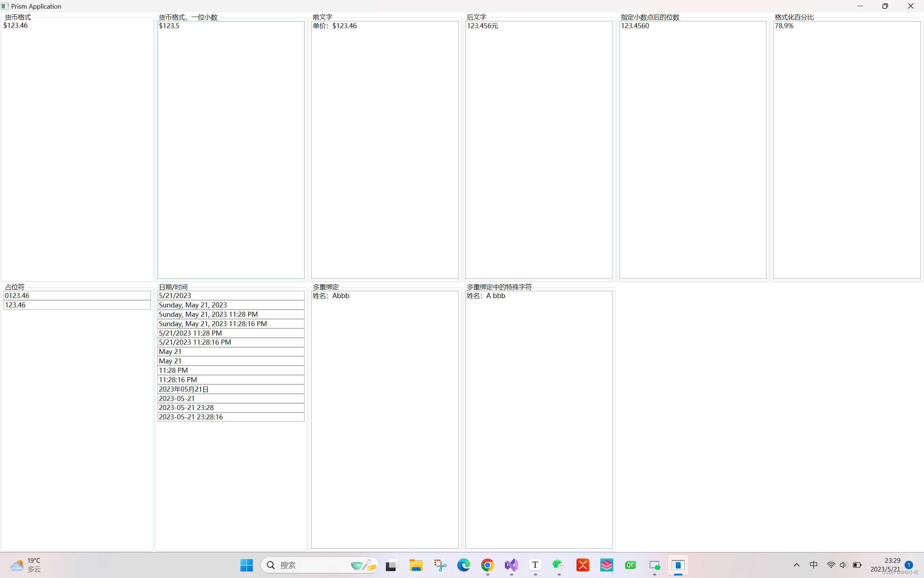
Task: Select the active Prism Application taskbar icon
Action: (x=678, y=565)
